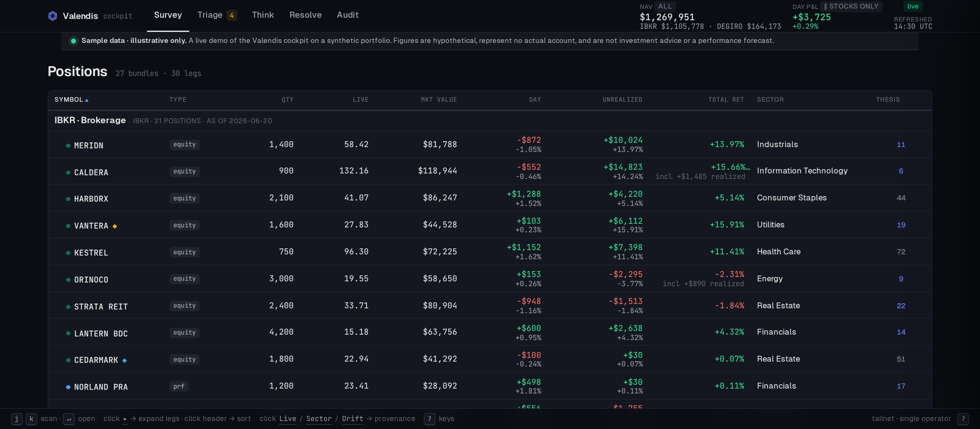The image size is (980, 429).
Task: Sort by MKT VALUE column header
Action: point(439,99)
